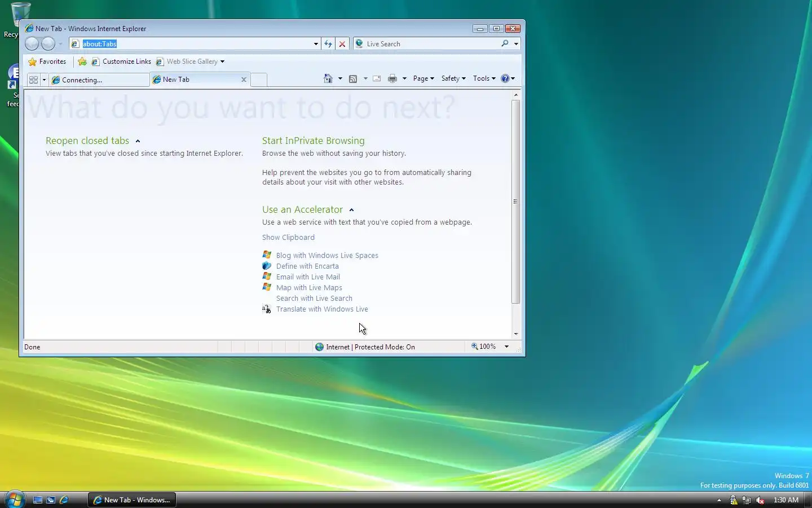The width and height of the screenshot is (812, 508).
Task: Click the red Stop loading button
Action: (342, 43)
